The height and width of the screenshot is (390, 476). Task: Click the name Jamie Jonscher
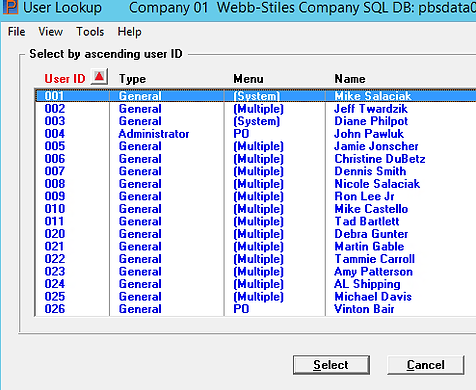(x=376, y=146)
